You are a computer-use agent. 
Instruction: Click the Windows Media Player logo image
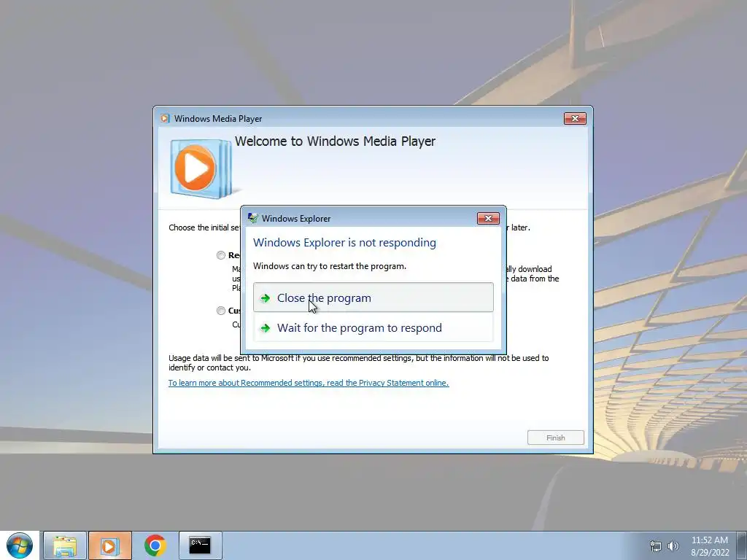point(201,168)
